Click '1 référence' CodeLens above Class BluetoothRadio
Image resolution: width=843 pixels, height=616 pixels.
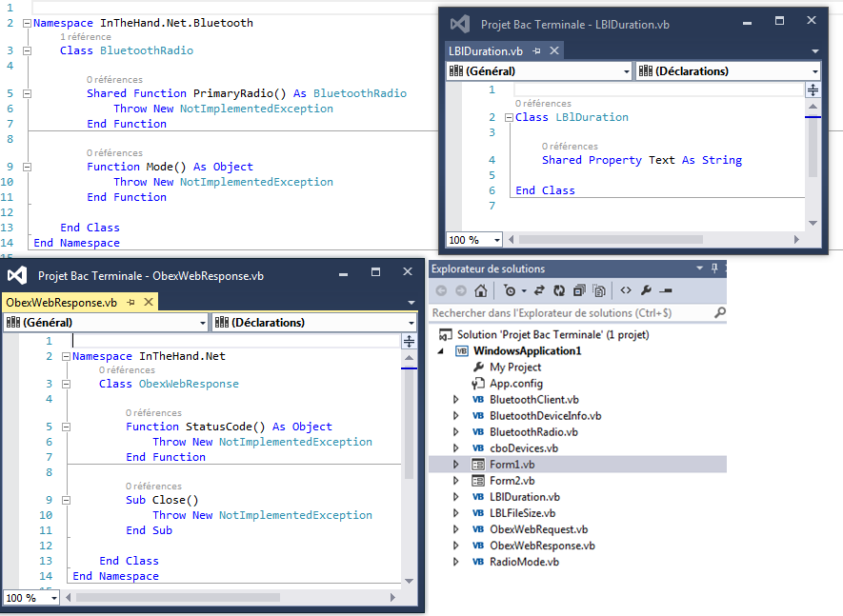pos(86,36)
